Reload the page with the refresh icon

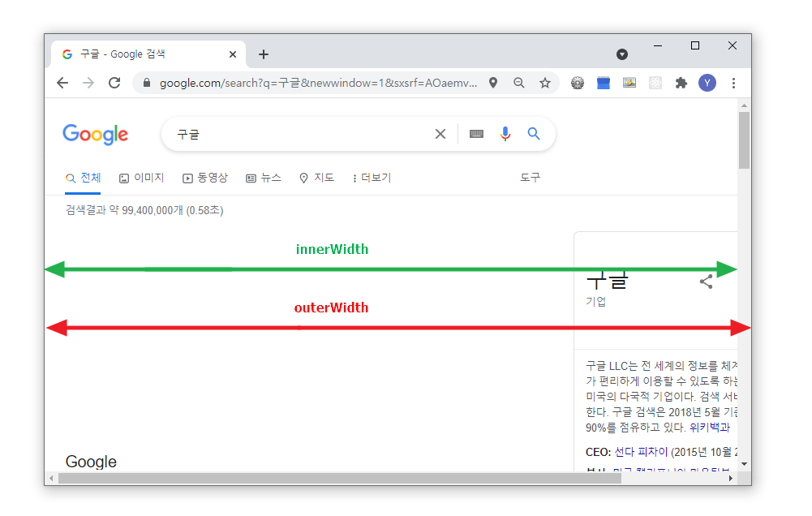(x=114, y=83)
